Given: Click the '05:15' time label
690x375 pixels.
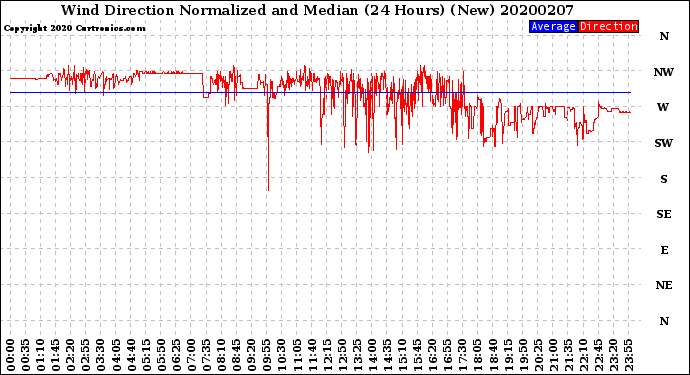Looking at the screenshot, I should 146,355.
